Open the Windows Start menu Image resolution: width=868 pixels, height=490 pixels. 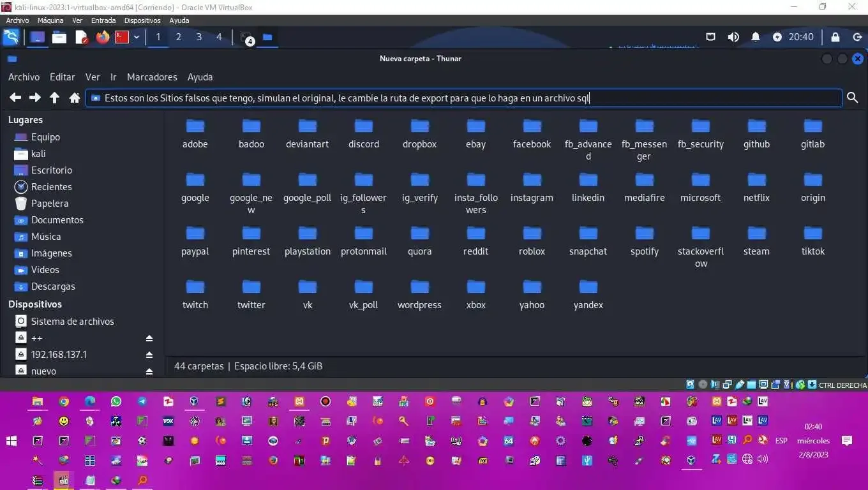tap(11, 441)
